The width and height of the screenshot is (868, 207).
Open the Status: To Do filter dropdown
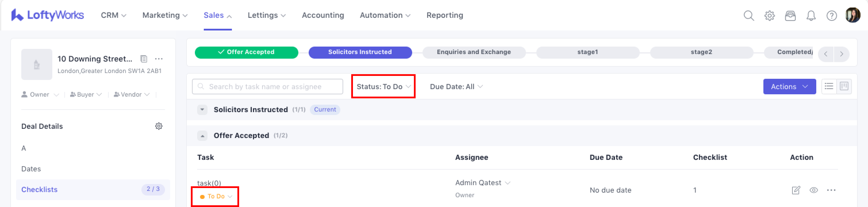[x=383, y=87]
